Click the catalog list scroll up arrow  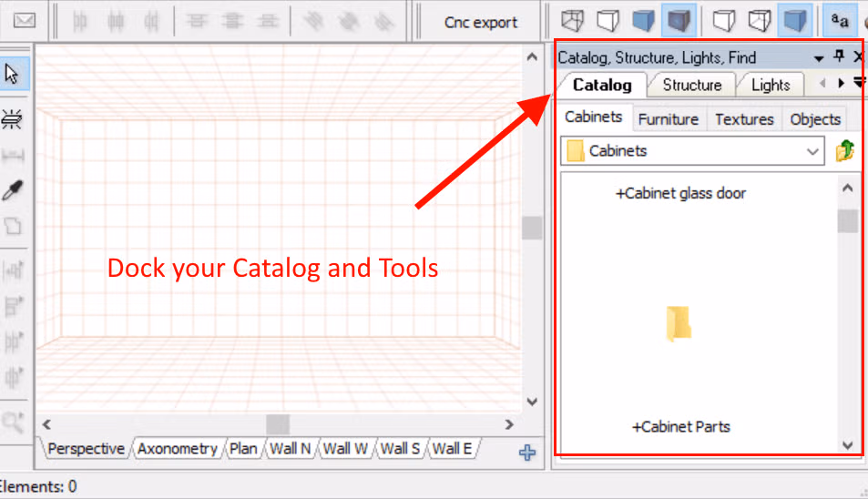tap(848, 188)
